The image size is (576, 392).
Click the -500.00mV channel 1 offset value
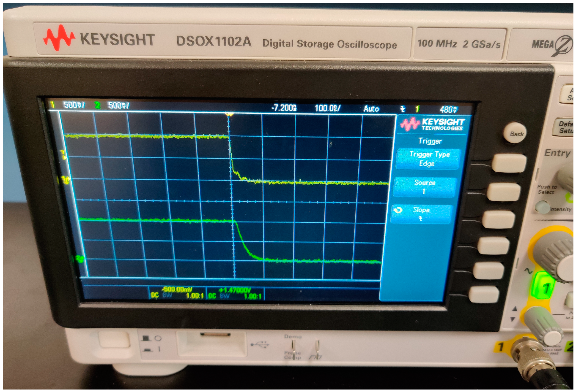tap(177, 289)
